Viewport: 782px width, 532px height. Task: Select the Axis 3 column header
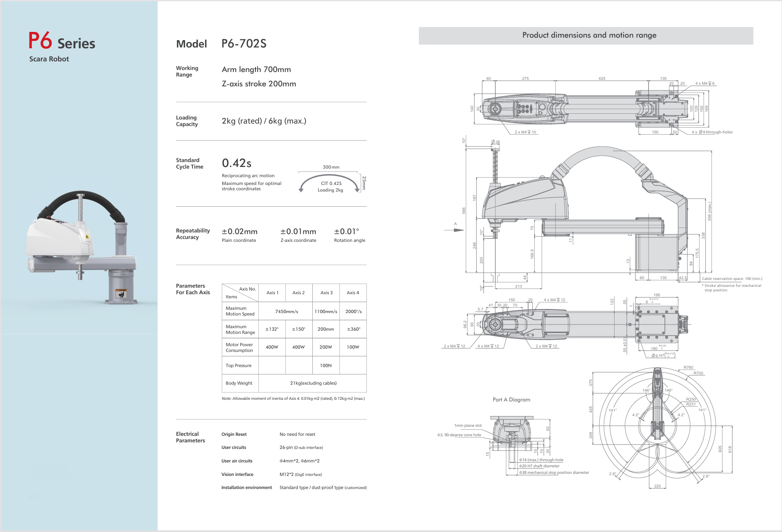pyautogui.click(x=326, y=293)
